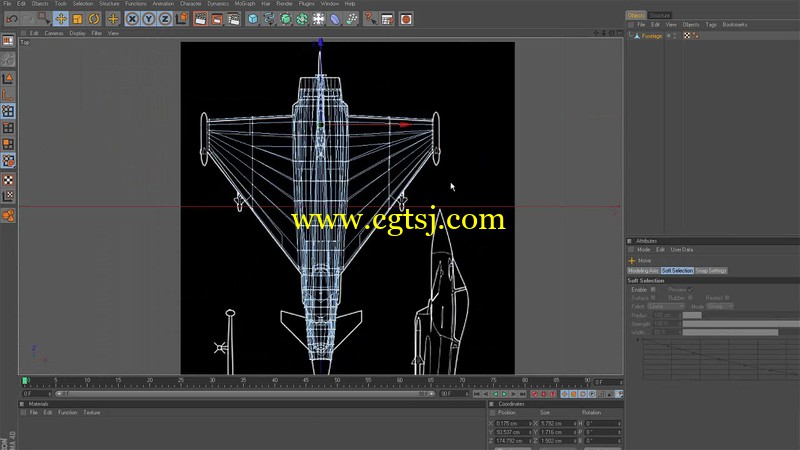Screen dimensions: 800x450
Task: Click the question mark help pointer icon
Action: pyautogui.click(x=370, y=19)
